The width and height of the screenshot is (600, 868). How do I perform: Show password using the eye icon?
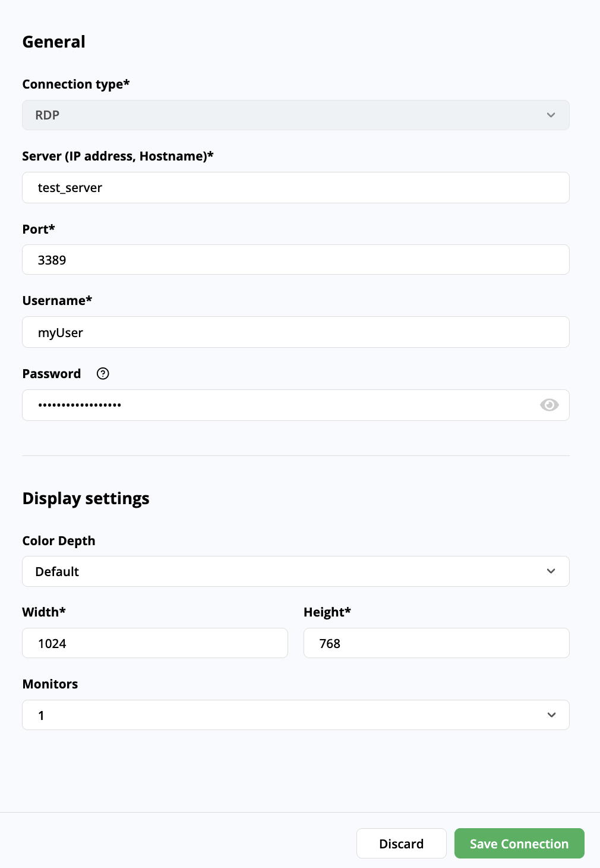click(x=549, y=405)
